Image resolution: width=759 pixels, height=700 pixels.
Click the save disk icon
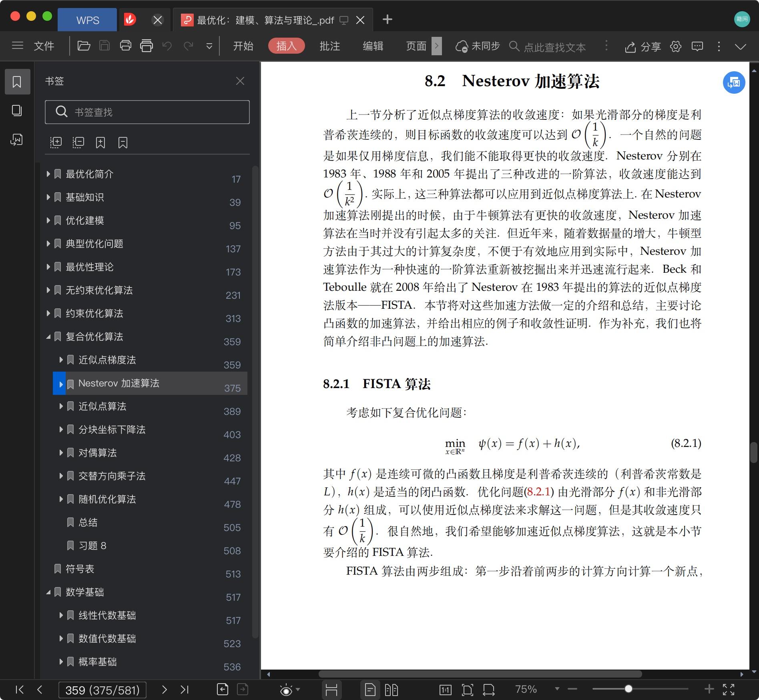[104, 46]
